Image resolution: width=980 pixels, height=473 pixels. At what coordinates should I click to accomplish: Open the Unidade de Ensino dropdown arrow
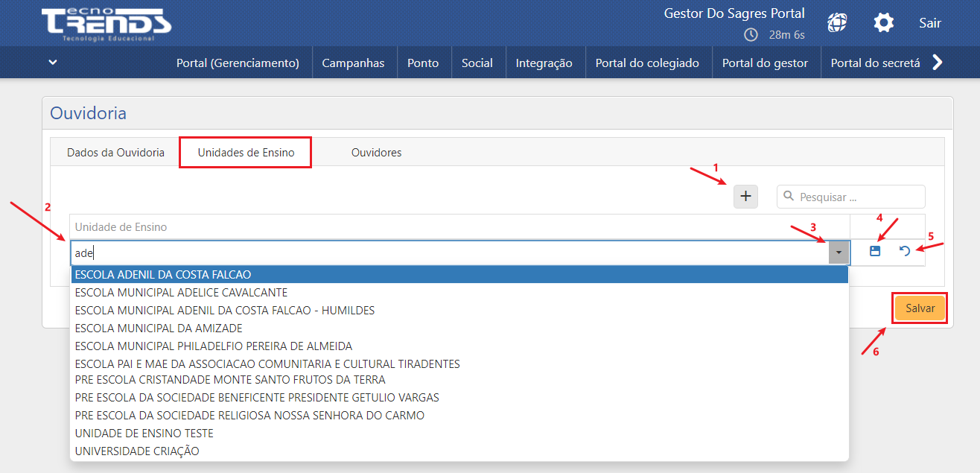point(838,252)
